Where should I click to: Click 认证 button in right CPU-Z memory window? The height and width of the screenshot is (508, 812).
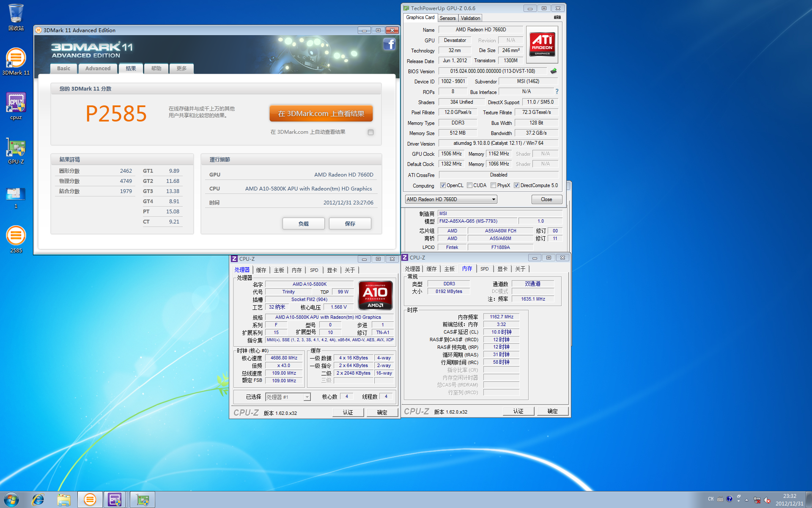point(518,411)
